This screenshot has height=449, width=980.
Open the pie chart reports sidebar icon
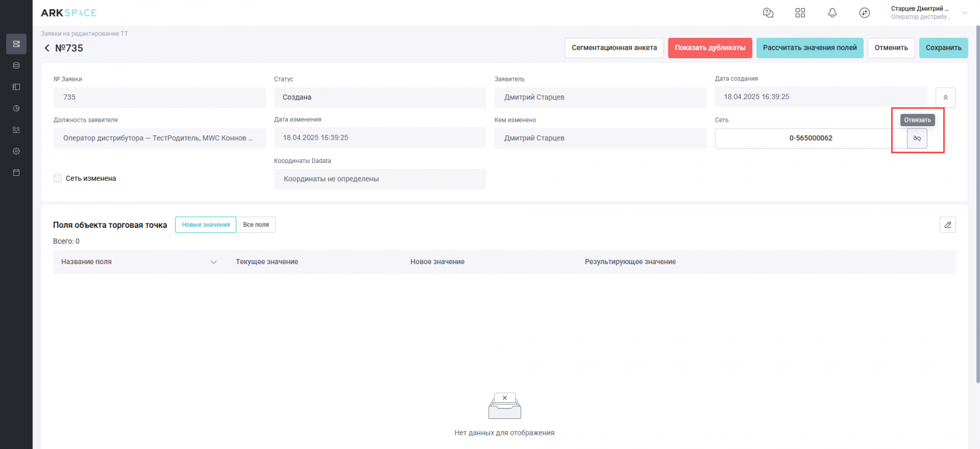(x=17, y=108)
